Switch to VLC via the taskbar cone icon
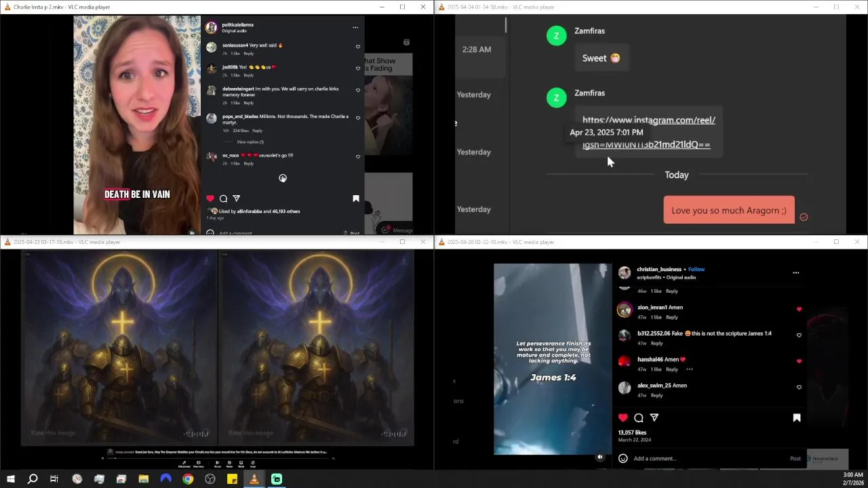 click(x=254, y=479)
